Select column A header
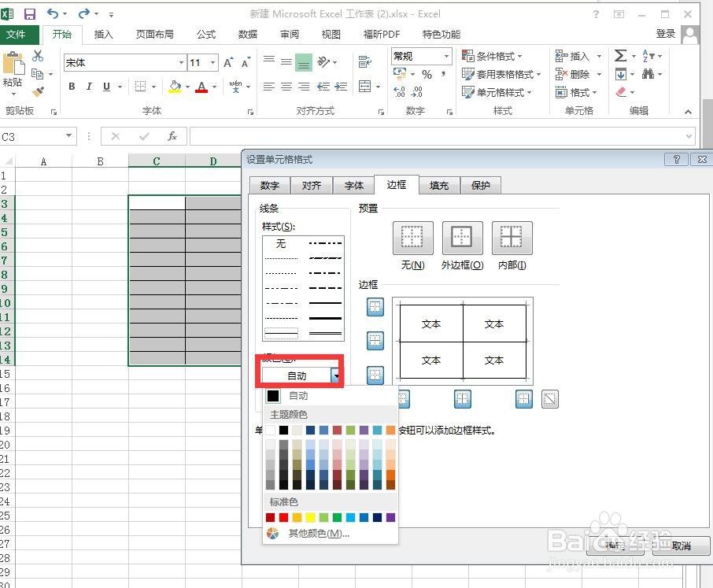 pyautogui.click(x=43, y=161)
